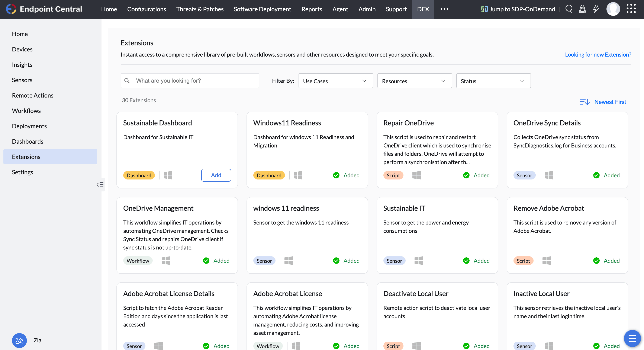This screenshot has height=350, width=644.
Task: Click Looking for new Extension link
Action: [598, 55]
